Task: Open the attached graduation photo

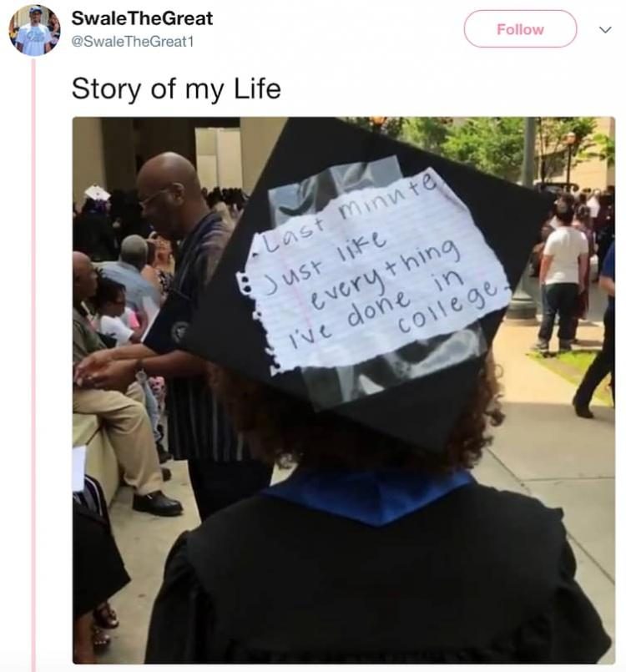Action: point(344,390)
